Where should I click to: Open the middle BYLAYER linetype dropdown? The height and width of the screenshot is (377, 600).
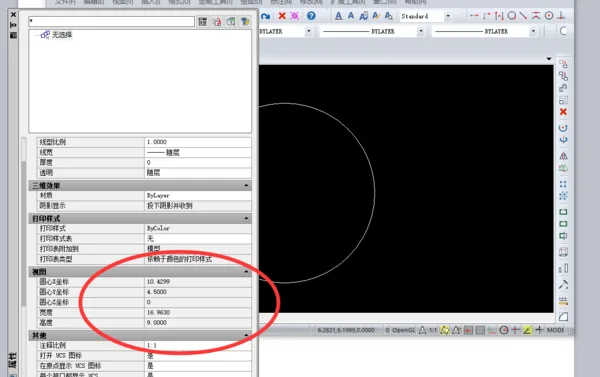(421, 31)
